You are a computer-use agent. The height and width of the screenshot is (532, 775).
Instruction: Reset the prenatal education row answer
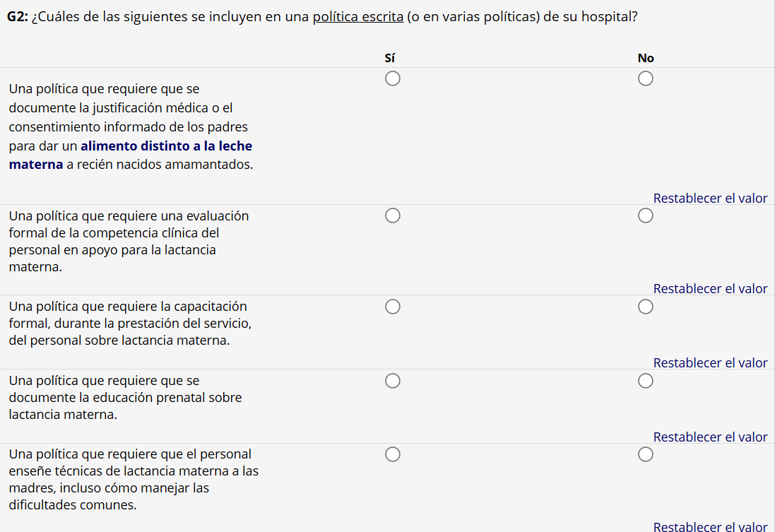[710, 437]
